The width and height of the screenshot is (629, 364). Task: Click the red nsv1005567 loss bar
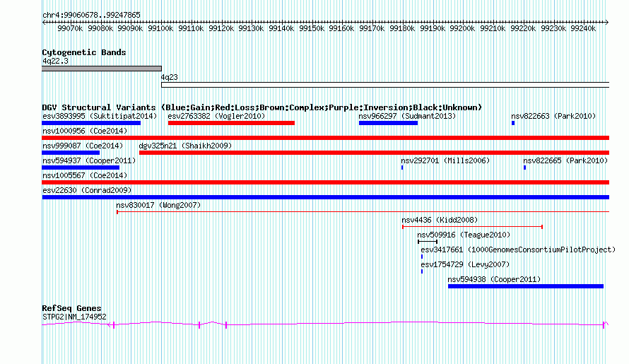326,182
